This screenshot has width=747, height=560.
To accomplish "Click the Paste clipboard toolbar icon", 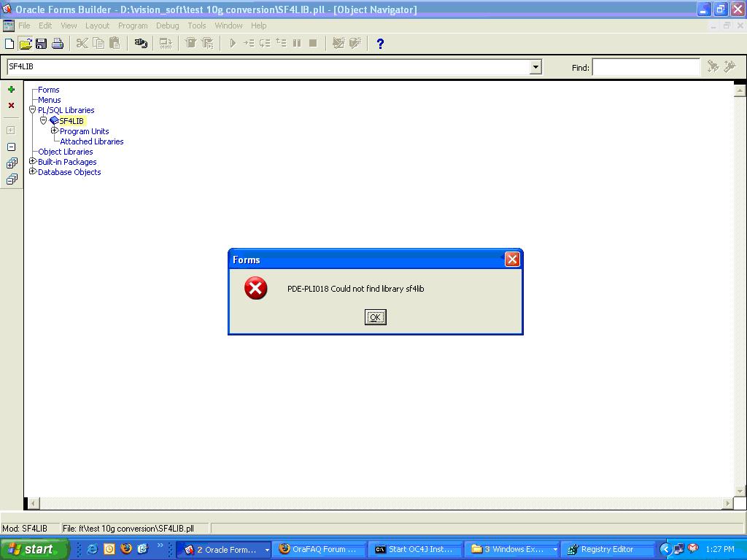I will pos(115,44).
